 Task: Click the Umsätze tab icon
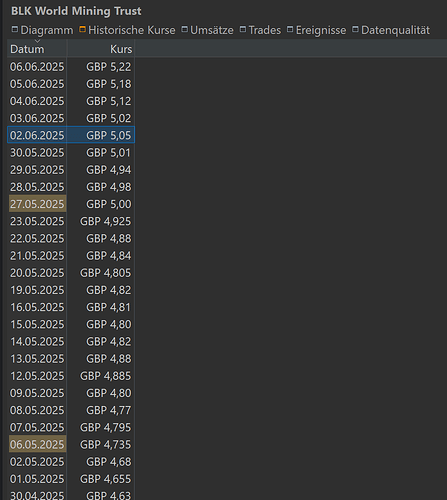click(x=184, y=30)
